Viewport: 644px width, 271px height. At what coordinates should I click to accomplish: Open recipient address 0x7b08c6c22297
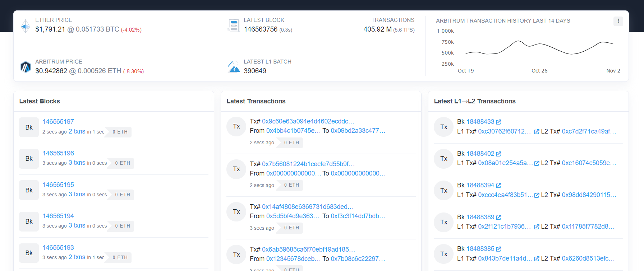pos(358,259)
